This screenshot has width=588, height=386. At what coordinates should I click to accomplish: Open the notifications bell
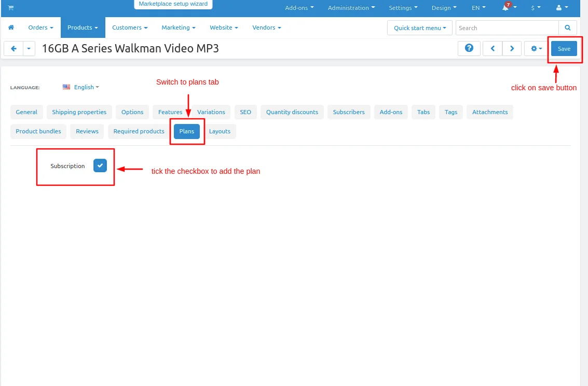pos(505,7)
